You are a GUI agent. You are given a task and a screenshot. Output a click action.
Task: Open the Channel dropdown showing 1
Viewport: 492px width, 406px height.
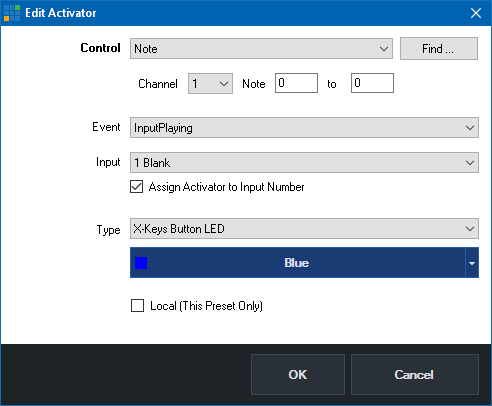210,83
